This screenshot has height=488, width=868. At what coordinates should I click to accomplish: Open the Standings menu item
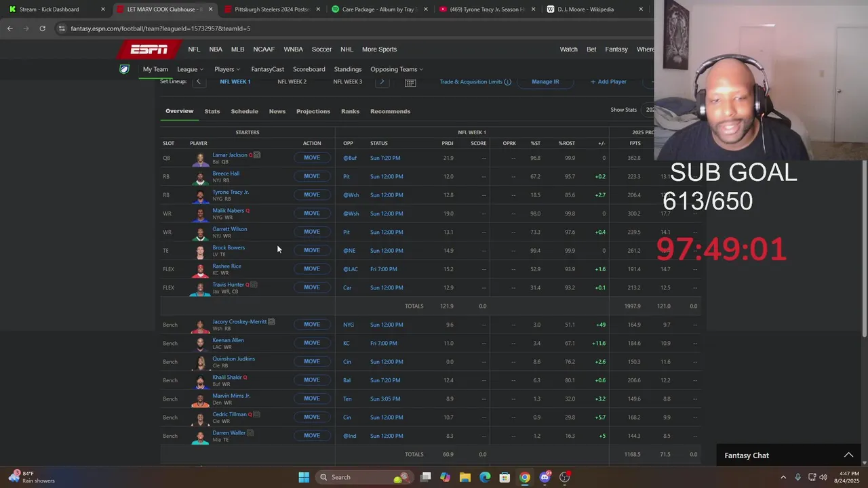[348, 69]
